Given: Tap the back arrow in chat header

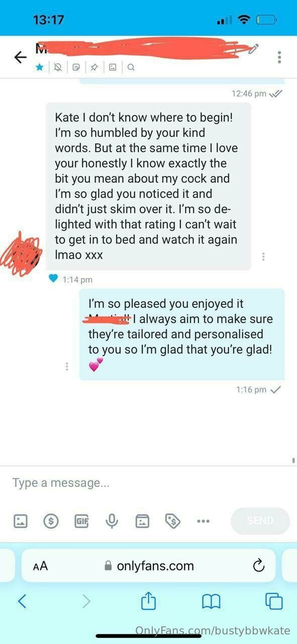Looking at the screenshot, I should tap(21, 57).
